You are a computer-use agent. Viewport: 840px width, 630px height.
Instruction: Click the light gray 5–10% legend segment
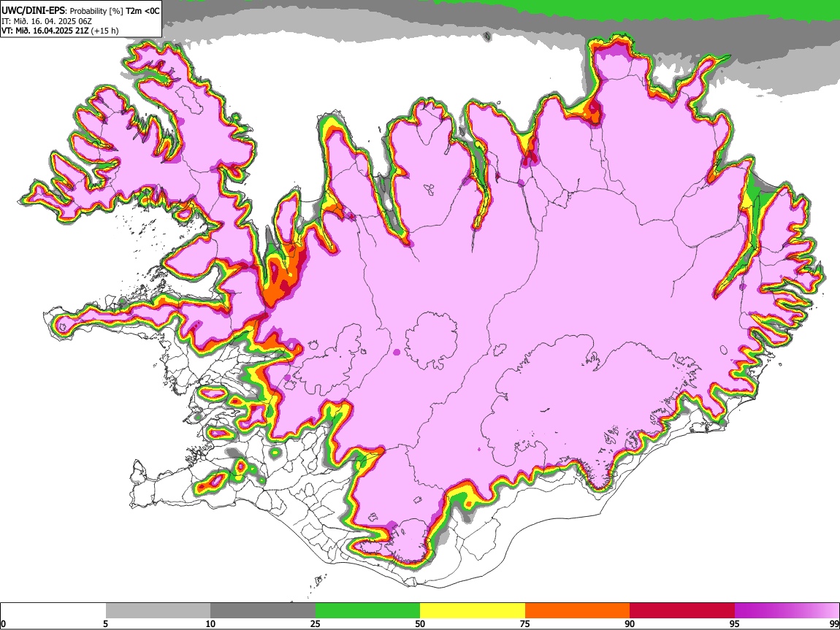click(x=158, y=611)
